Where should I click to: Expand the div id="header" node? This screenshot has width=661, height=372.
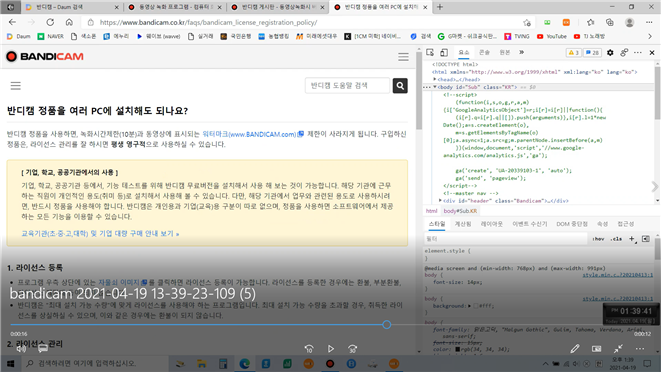[x=440, y=201]
